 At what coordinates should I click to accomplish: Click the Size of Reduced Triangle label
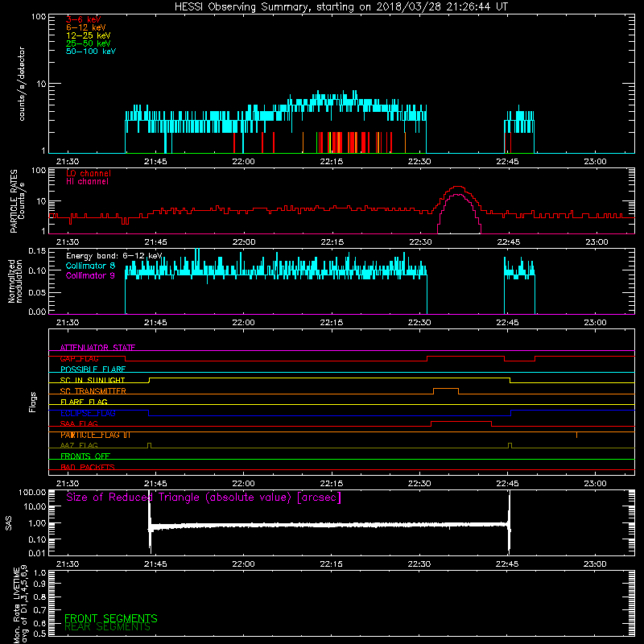pos(204,497)
